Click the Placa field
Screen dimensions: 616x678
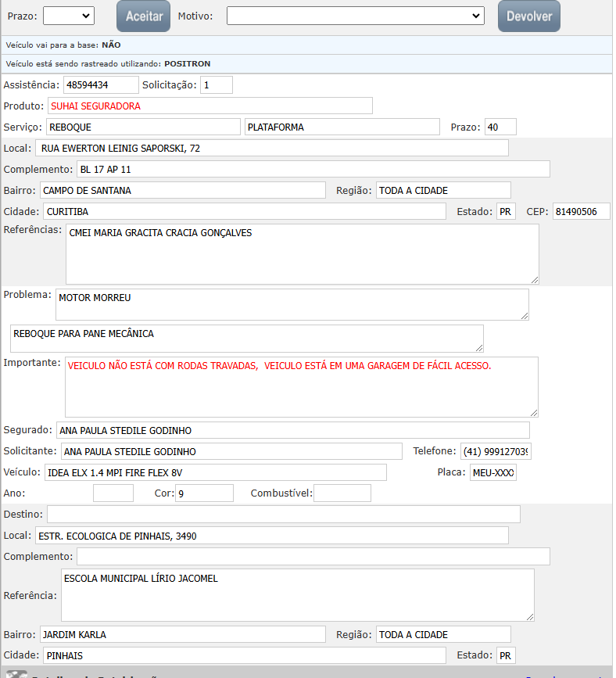coord(492,472)
